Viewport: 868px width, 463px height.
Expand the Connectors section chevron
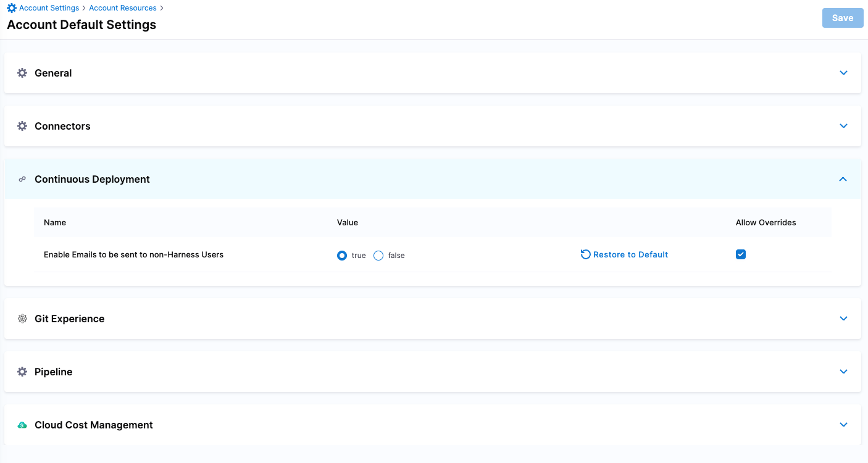843,126
